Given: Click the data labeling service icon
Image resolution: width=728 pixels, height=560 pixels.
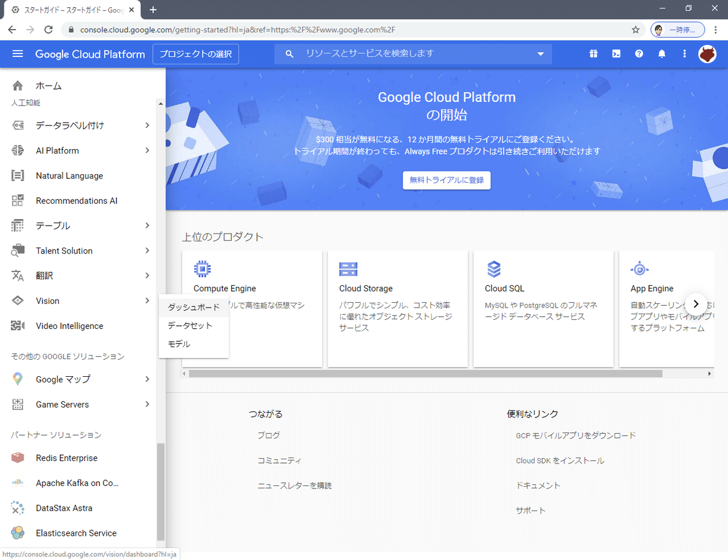Looking at the screenshot, I should pyautogui.click(x=18, y=126).
